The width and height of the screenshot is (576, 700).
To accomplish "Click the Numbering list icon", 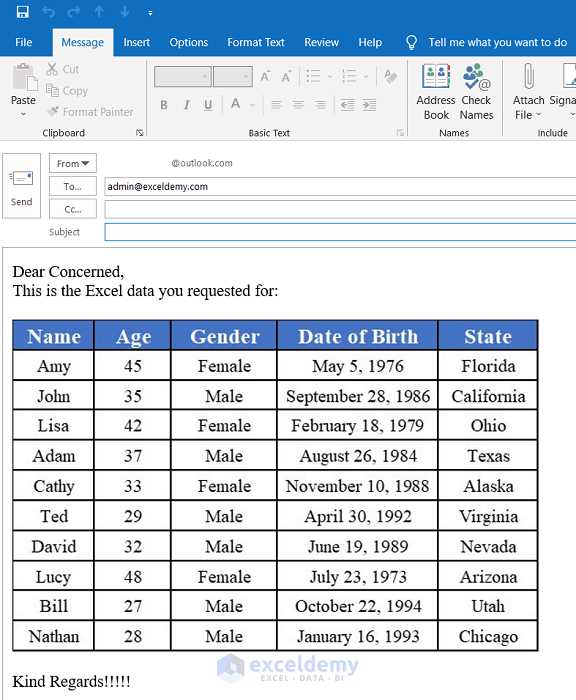I will (x=349, y=76).
